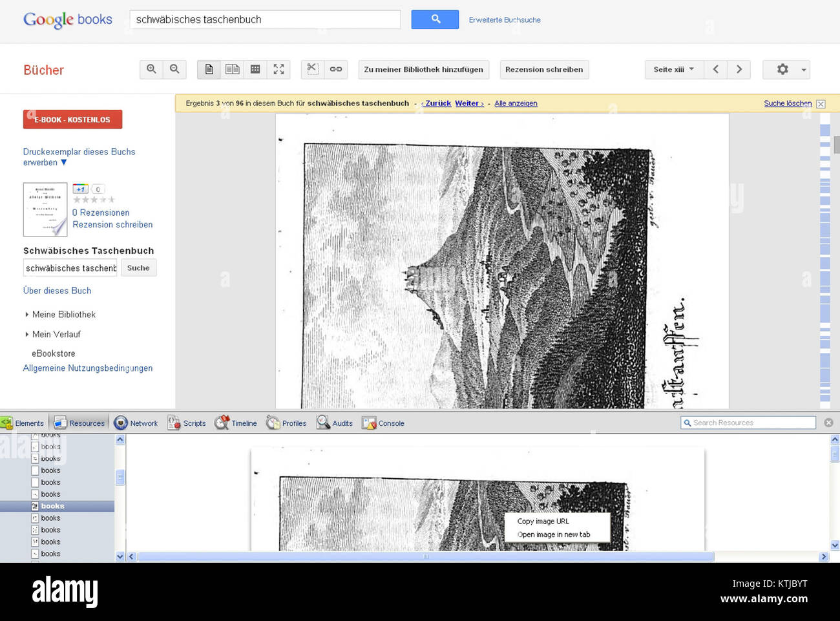Click the book cover thumbnail
The width and height of the screenshot is (840, 621).
(45, 209)
